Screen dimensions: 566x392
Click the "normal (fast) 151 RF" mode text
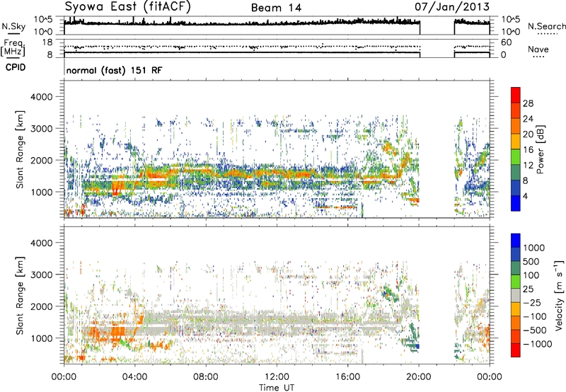tap(114, 70)
